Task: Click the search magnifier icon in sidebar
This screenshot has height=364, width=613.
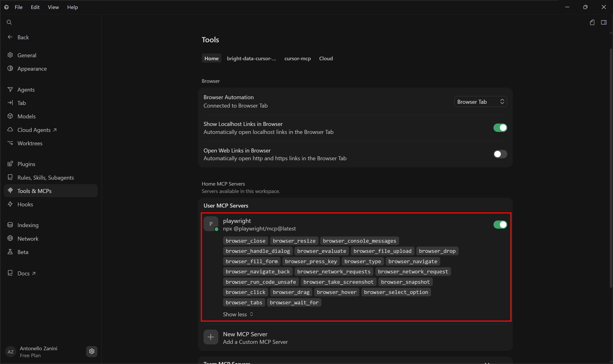Action: click(9, 22)
